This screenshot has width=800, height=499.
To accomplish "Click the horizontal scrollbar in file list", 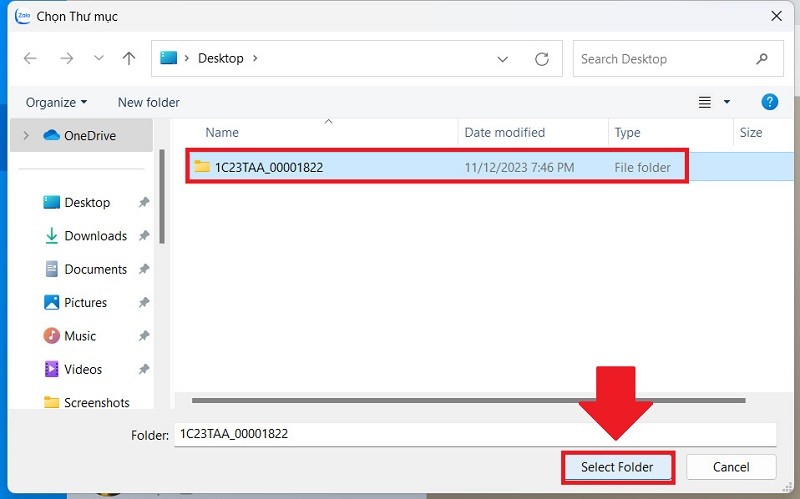I will click(468, 400).
